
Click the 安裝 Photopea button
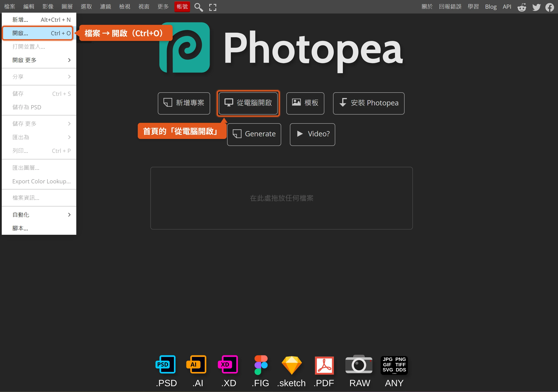pyautogui.click(x=369, y=103)
